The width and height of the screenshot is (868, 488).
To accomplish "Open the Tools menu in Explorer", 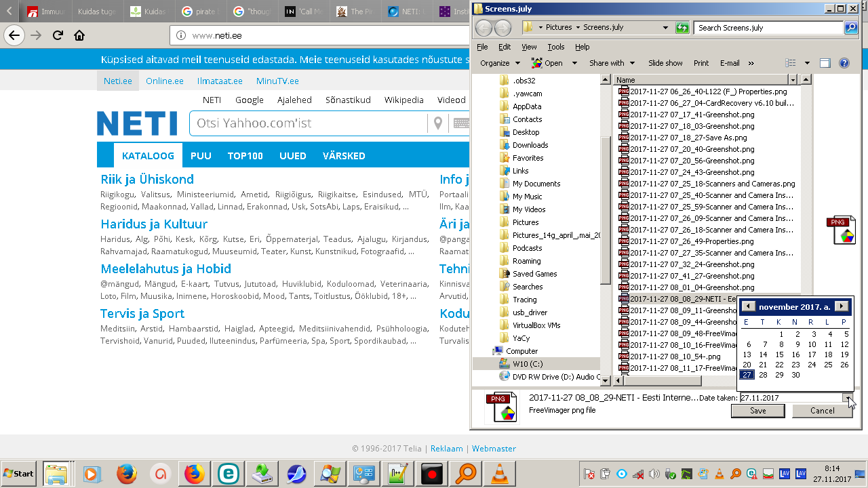I will pyautogui.click(x=556, y=47).
